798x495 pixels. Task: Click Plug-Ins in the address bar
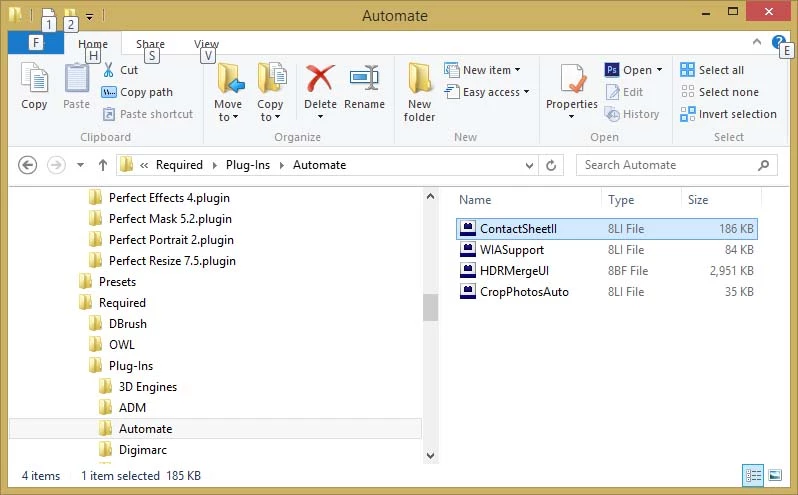pos(248,165)
